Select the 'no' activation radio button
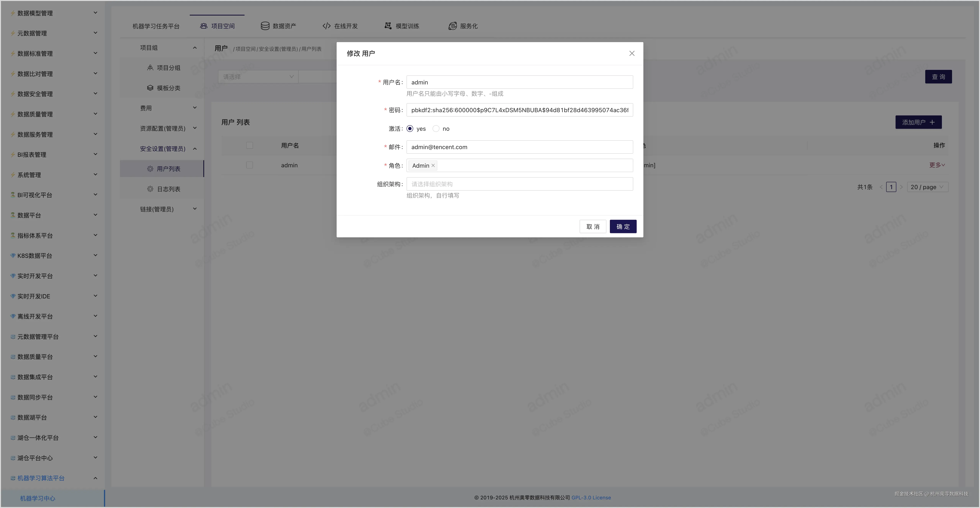 tap(436, 128)
